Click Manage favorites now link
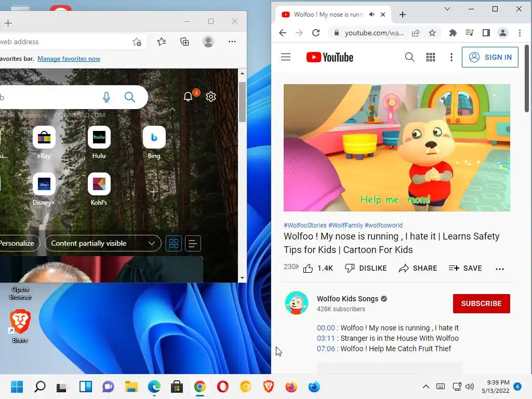The height and width of the screenshot is (399, 532). [69, 59]
